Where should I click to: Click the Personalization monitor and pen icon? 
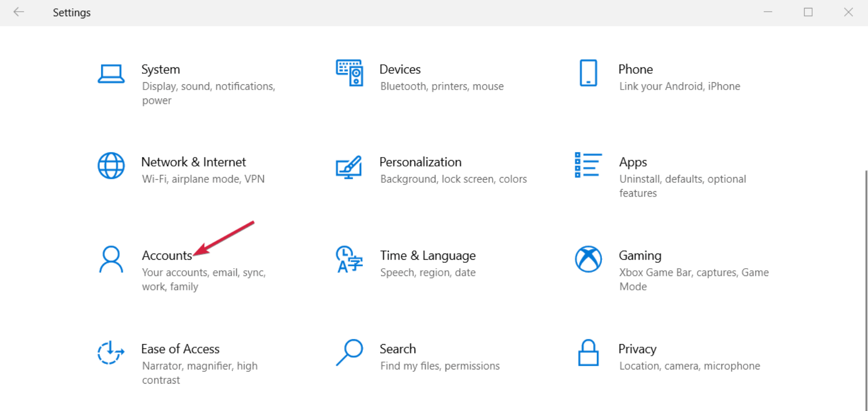(349, 167)
